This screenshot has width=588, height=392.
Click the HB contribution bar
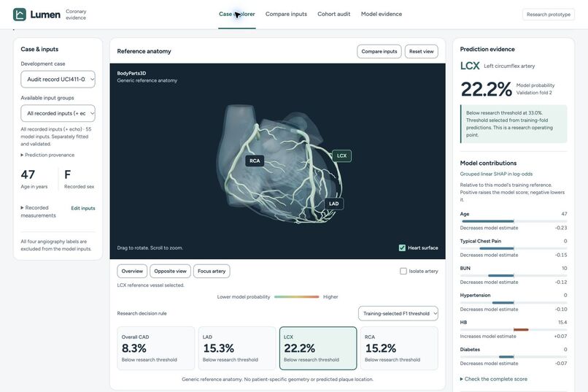pos(514,330)
